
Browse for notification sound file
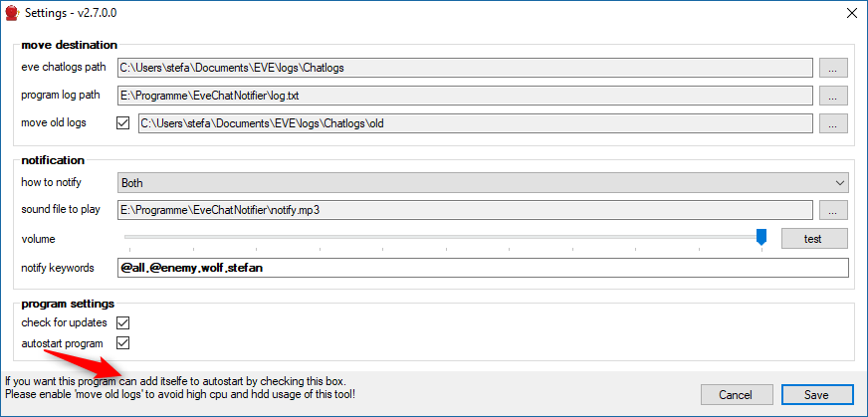pyautogui.click(x=833, y=210)
